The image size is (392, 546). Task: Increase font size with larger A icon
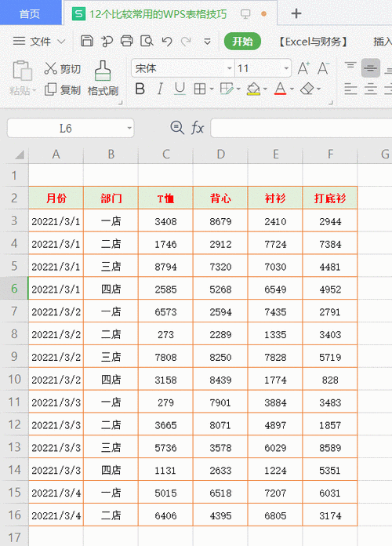(303, 68)
